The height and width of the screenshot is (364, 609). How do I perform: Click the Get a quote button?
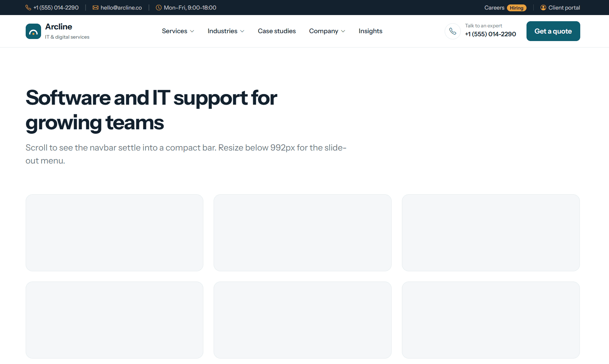pyautogui.click(x=553, y=31)
